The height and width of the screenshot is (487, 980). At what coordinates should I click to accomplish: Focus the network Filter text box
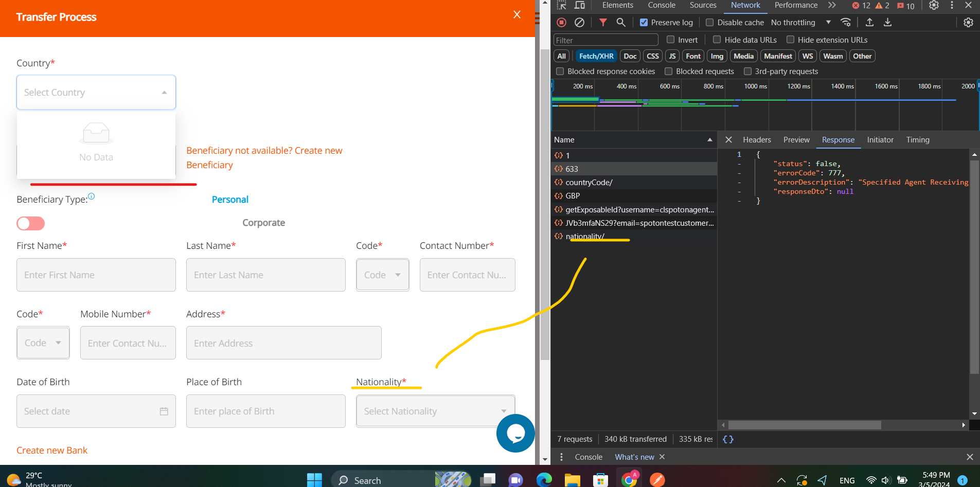pyautogui.click(x=605, y=40)
